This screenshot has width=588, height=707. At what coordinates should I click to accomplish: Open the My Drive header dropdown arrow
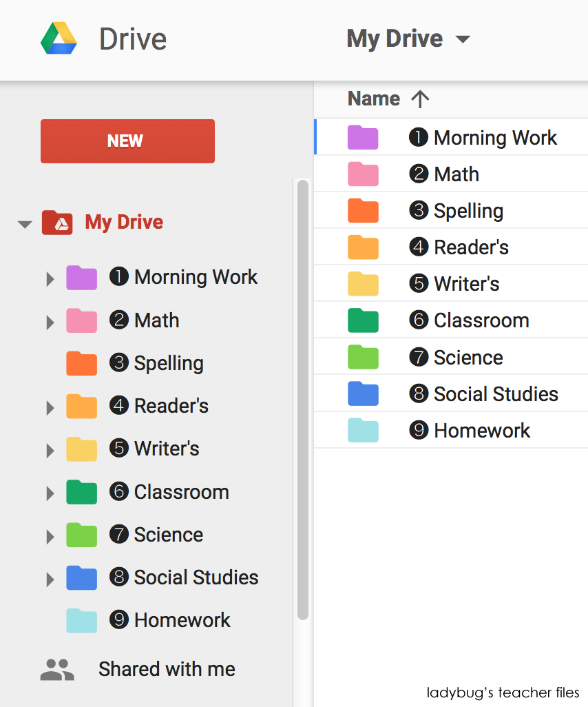(463, 40)
